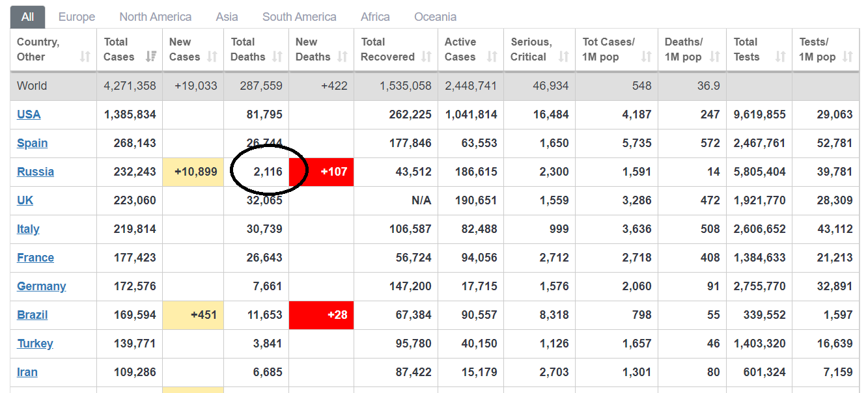
Task: Click Turkey total deaths "3,841"
Action: (268, 344)
